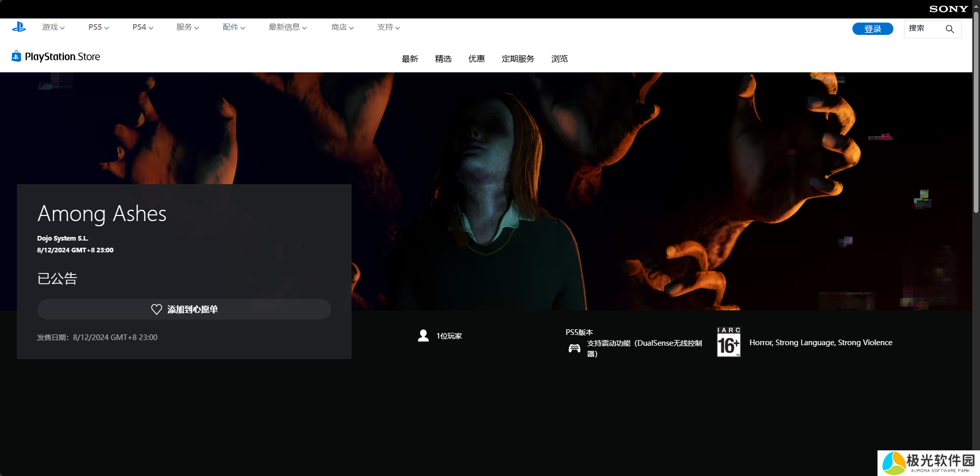This screenshot has width=980, height=476.
Task: Select the 优惠 store tab
Action: [476, 59]
